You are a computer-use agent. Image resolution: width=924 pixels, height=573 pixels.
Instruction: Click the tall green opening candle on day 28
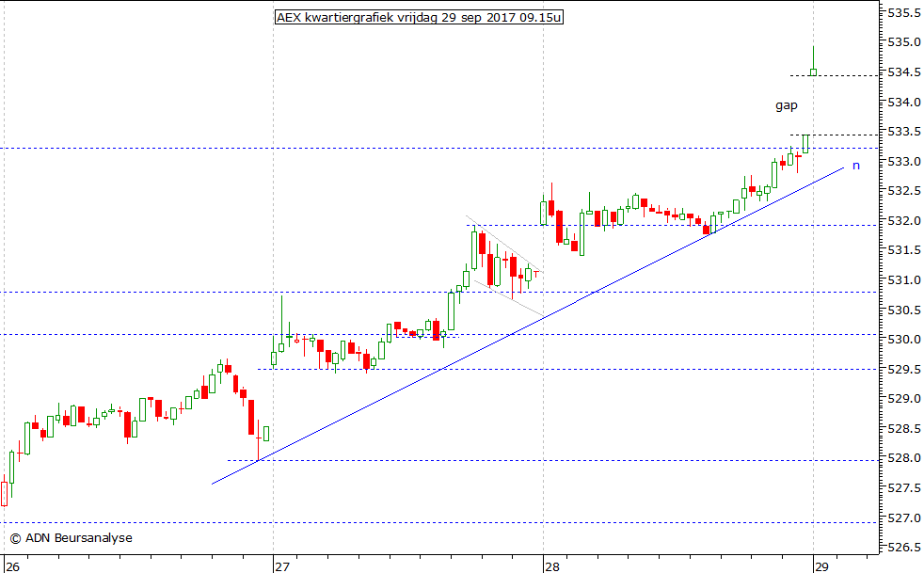pyautogui.click(x=543, y=213)
